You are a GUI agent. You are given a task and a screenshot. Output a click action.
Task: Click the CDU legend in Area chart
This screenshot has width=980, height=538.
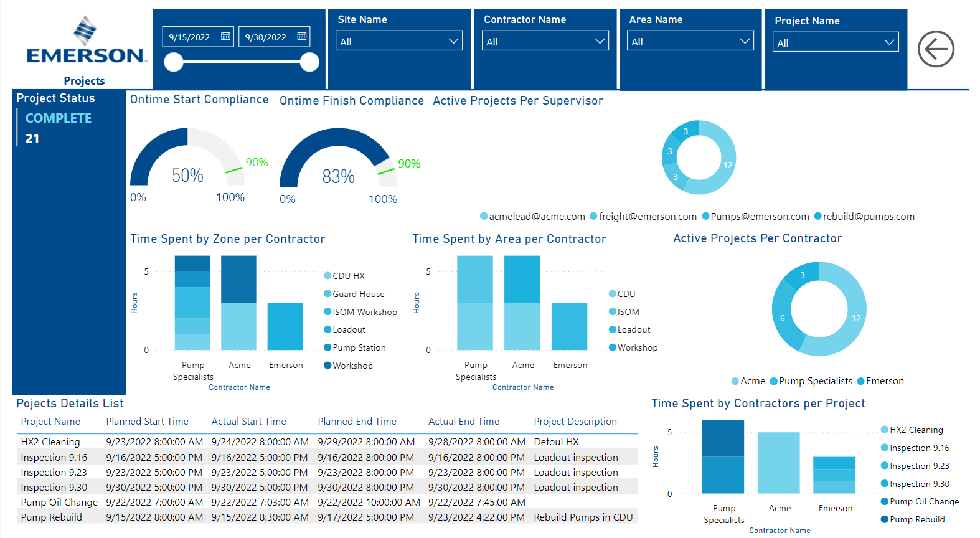coord(622,294)
